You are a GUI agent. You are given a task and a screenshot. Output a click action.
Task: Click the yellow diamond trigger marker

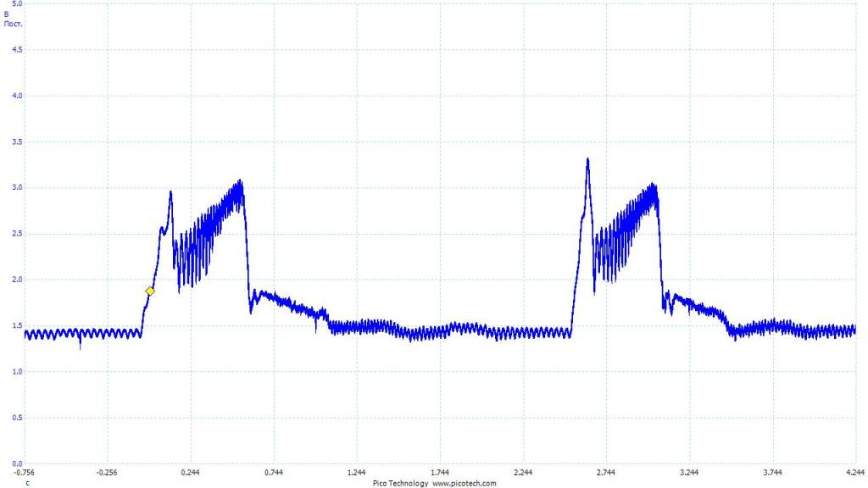pos(150,291)
